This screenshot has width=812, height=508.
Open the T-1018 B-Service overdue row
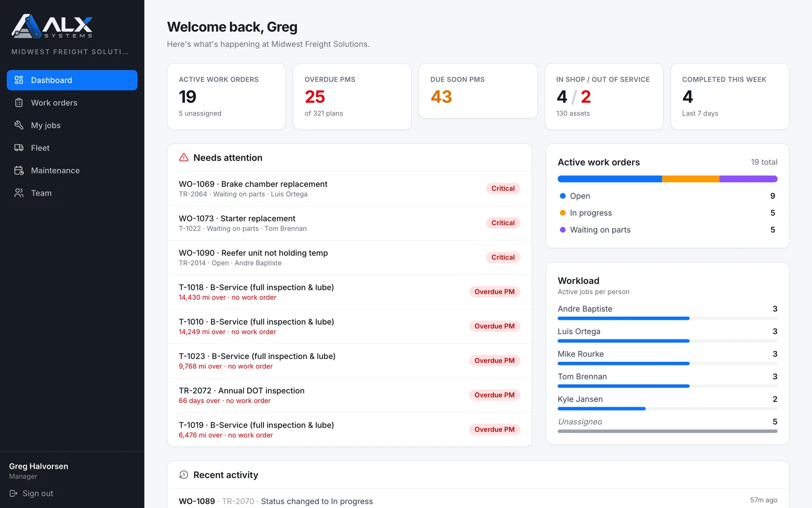350,292
